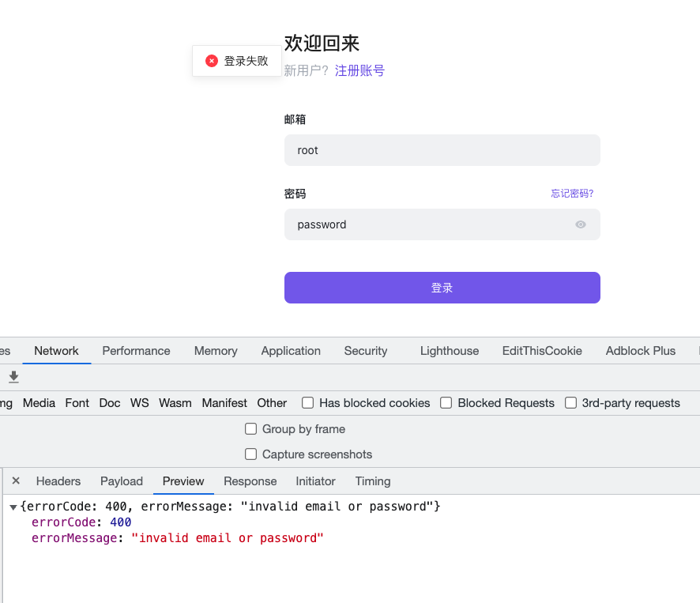Screen dimensions: 700x603
Task: Open the 注册账号 register account link
Action: [x=359, y=70]
